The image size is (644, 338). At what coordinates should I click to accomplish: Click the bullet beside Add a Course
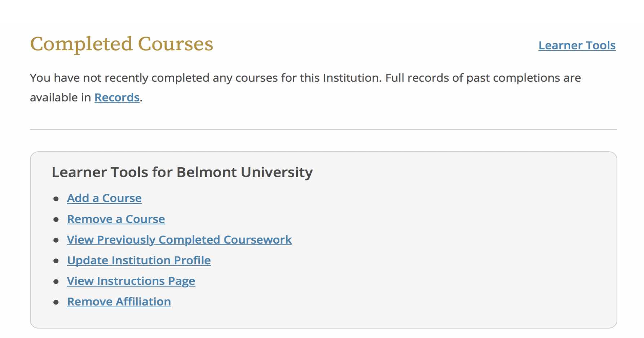[56, 199]
